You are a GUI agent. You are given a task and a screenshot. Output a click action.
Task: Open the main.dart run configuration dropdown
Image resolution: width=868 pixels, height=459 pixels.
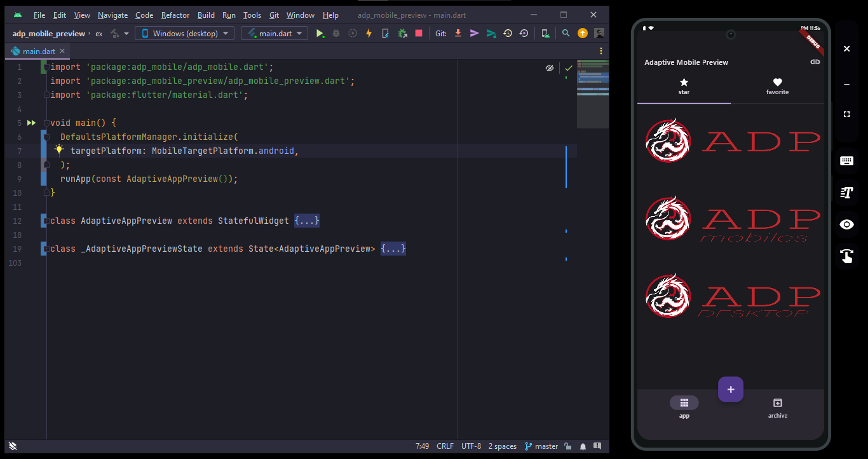[x=275, y=33]
